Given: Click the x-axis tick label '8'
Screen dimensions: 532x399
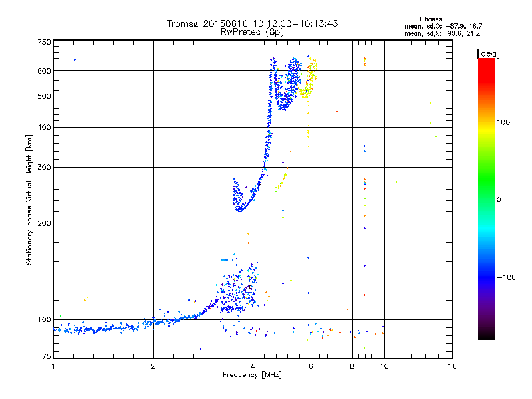Looking at the screenshot, I should (x=352, y=366).
